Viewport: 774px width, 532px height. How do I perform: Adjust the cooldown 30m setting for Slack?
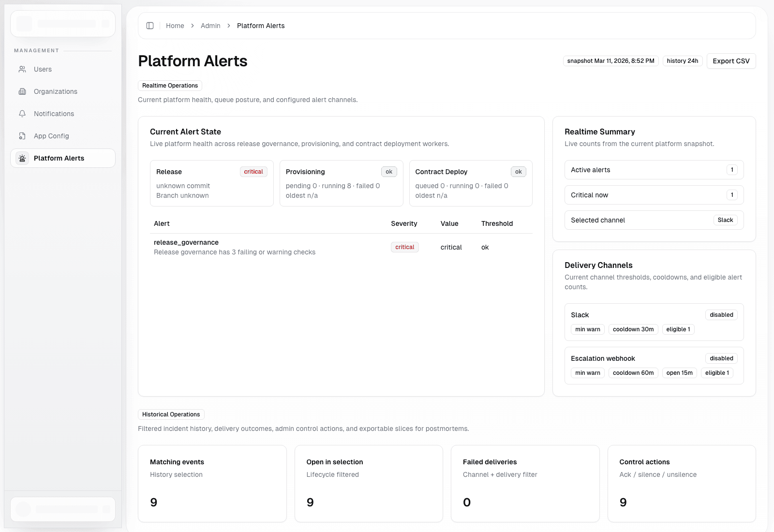click(x=633, y=329)
